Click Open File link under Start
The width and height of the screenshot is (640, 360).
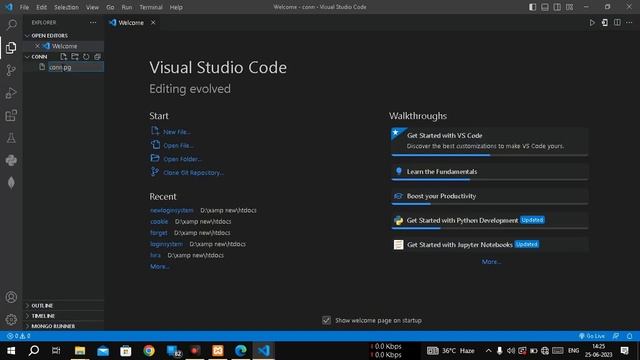(178, 145)
